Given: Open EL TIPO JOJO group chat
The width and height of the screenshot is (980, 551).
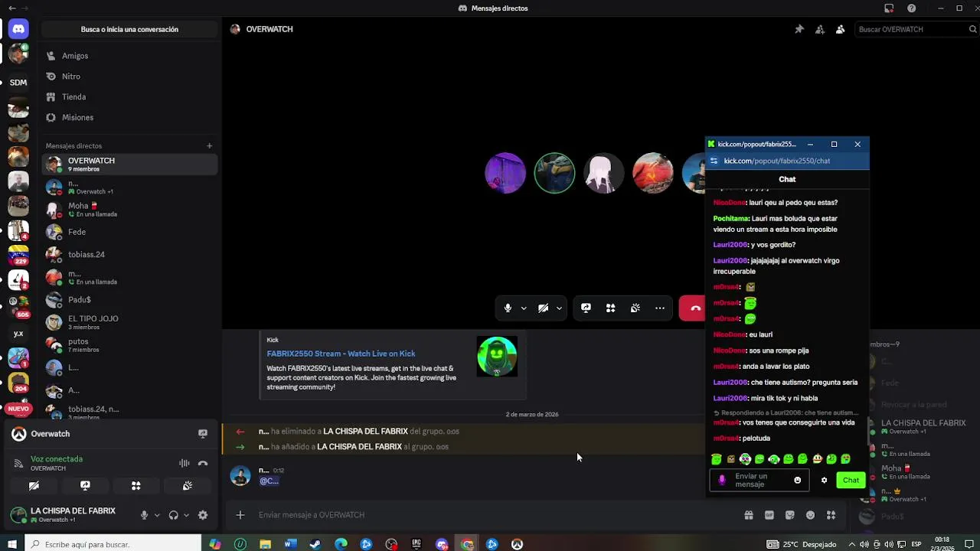Looking at the screenshot, I should pyautogui.click(x=129, y=322).
